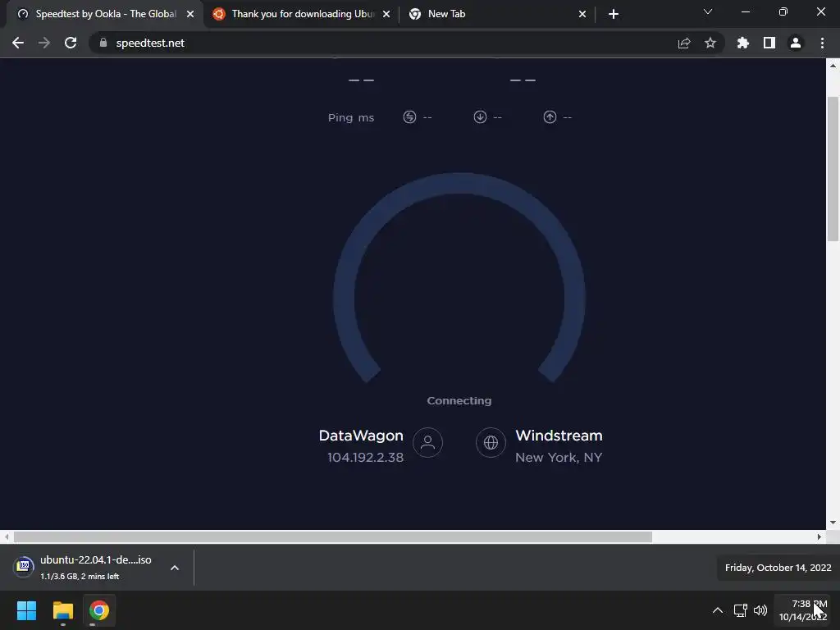The image size is (840, 630).
Task: Click the vertical page scrollbar thumb
Action: 833,169
